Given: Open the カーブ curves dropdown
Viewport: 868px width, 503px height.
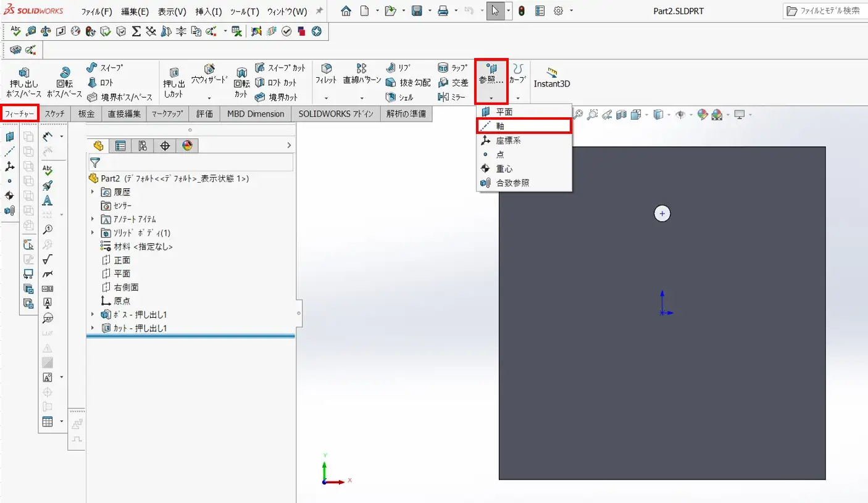Looking at the screenshot, I should 517,98.
